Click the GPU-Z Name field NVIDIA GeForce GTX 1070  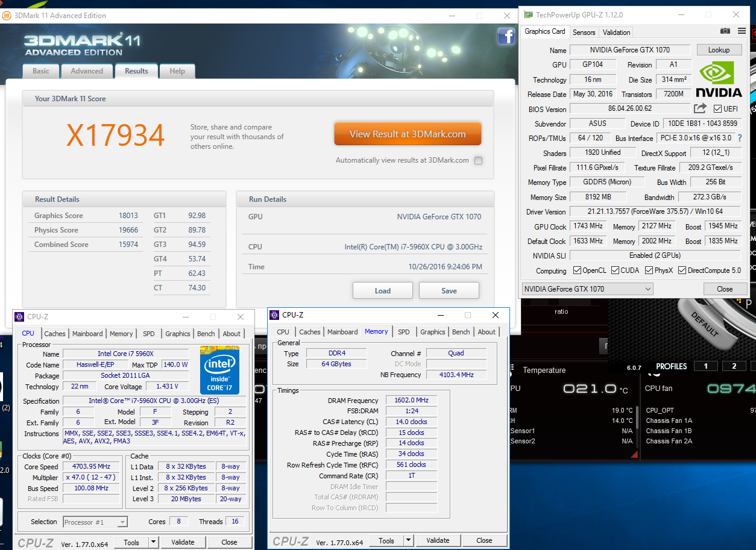[x=630, y=50]
